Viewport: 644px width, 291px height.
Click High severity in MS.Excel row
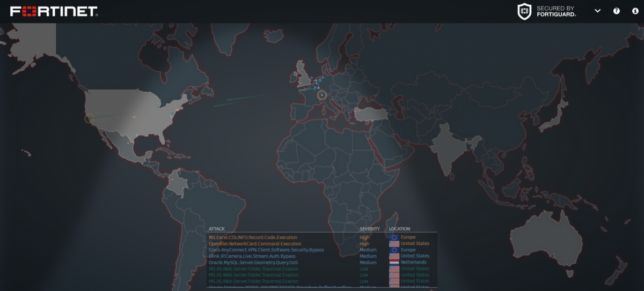click(364, 237)
